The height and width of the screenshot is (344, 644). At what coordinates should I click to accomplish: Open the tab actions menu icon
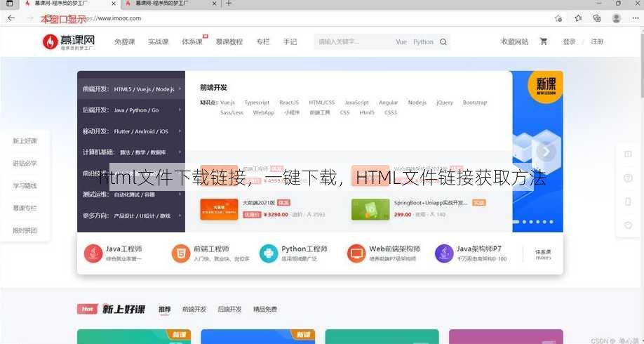9,4
